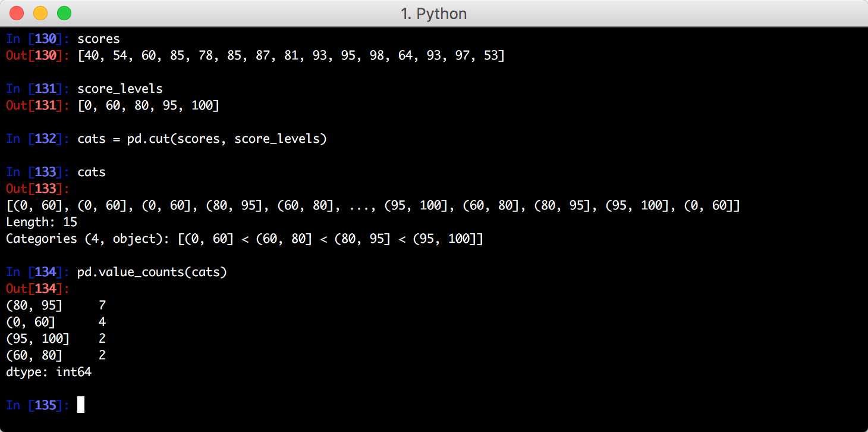Click the score_levels output list [0, 60, 80, 95, 100]
The image size is (868, 432).
pyautogui.click(x=148, y=105)
